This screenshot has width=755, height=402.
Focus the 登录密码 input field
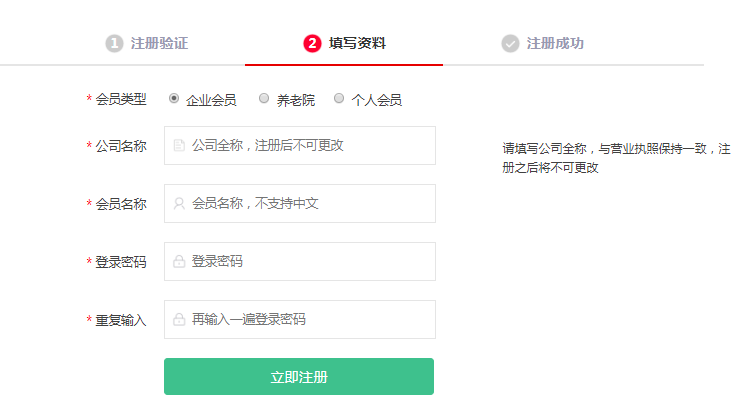point(300,261)
